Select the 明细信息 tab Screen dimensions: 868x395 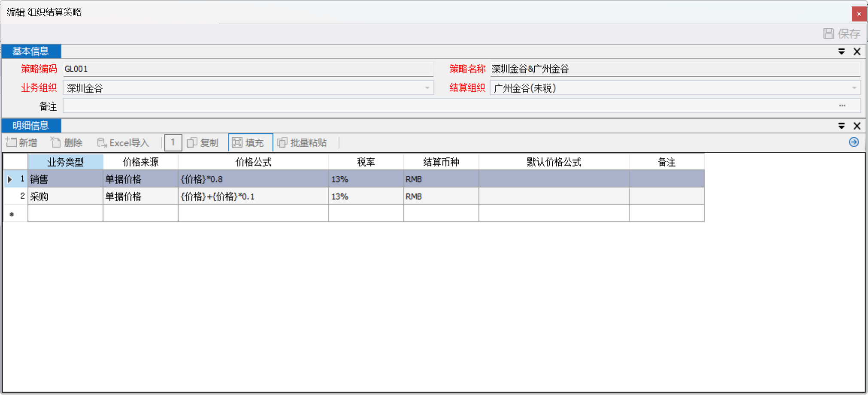[x=31, y=126]
